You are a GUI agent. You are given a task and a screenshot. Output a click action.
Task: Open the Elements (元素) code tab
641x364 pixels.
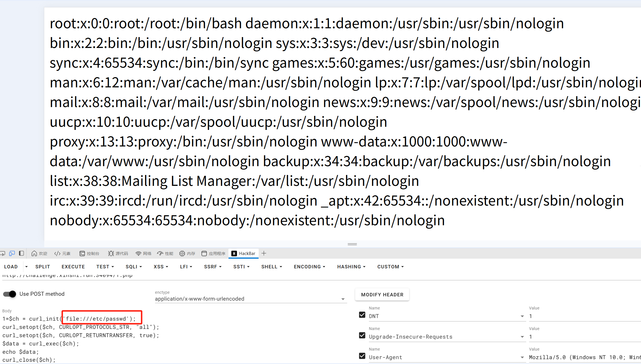(x=62, y=253)
